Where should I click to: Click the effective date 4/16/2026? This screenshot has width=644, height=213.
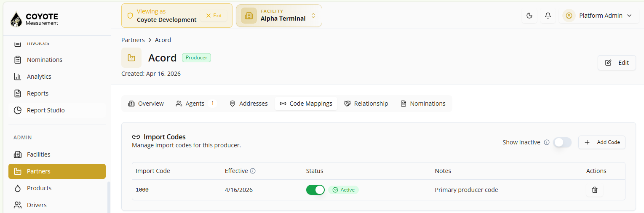[x=239, y=190]
